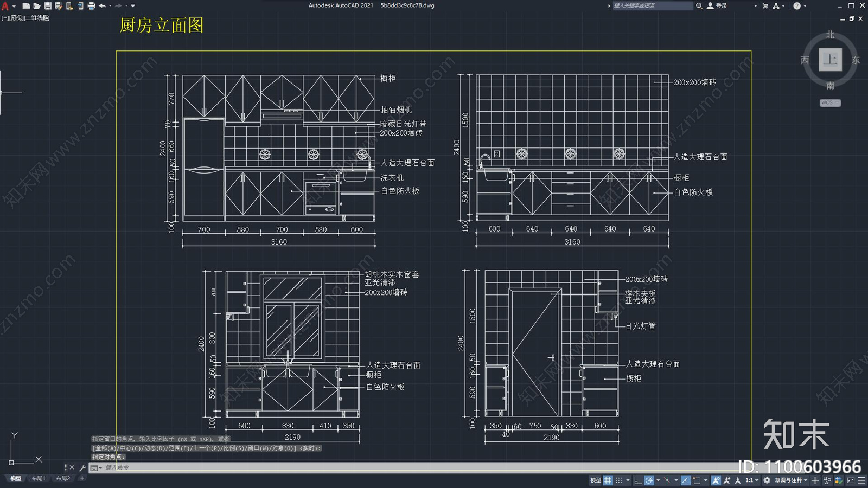Open the annotation scale 1:1 dropdown

click(x=751, y=480)
